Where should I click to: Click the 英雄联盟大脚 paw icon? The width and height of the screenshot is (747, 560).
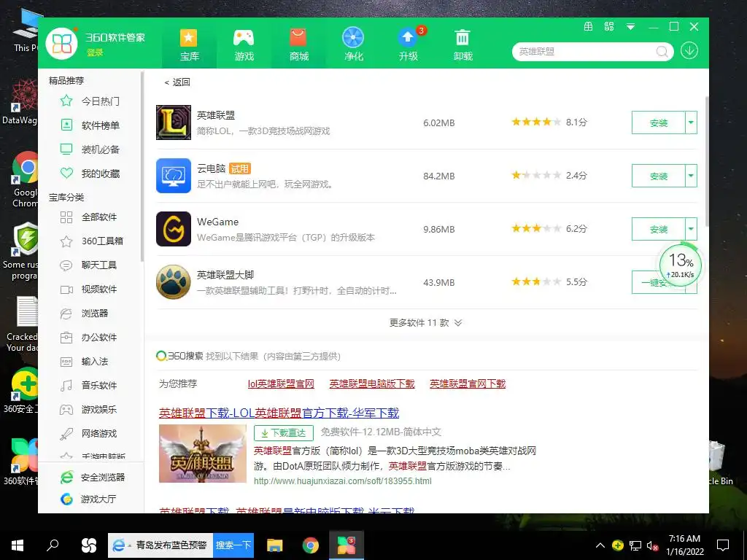tap(174, 282)
